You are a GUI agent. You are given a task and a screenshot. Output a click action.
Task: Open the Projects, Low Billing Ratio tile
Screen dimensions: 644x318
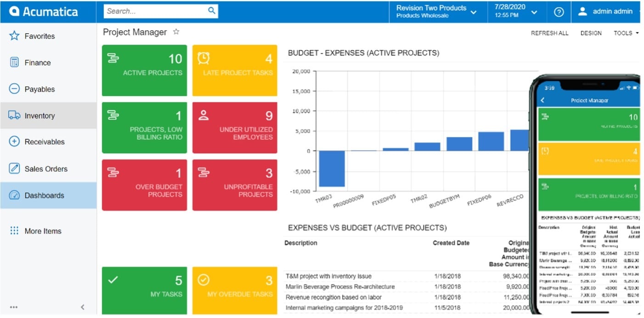tap(144, 128)
